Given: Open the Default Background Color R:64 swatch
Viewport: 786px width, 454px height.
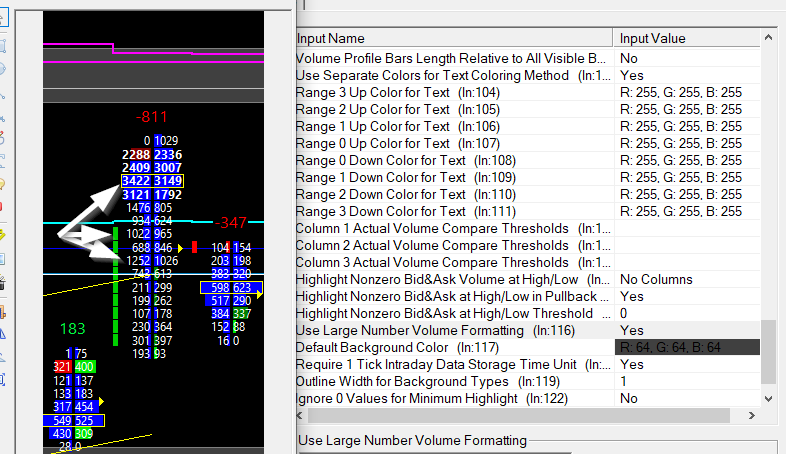Looking at the screenshot, I should click(687, 347).
